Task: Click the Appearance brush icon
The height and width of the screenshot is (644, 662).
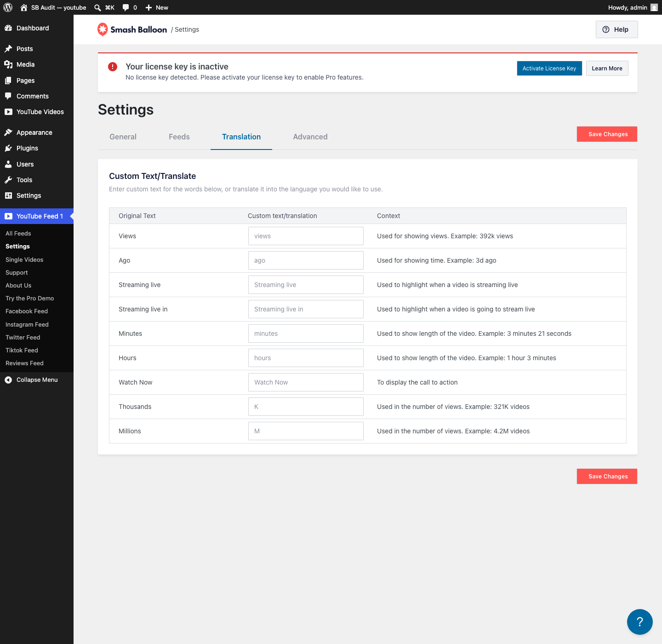Action: (8, 132)
